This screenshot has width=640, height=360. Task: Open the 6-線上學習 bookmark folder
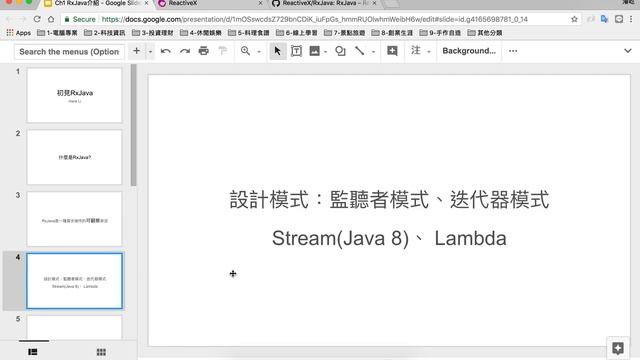point(297,33)
